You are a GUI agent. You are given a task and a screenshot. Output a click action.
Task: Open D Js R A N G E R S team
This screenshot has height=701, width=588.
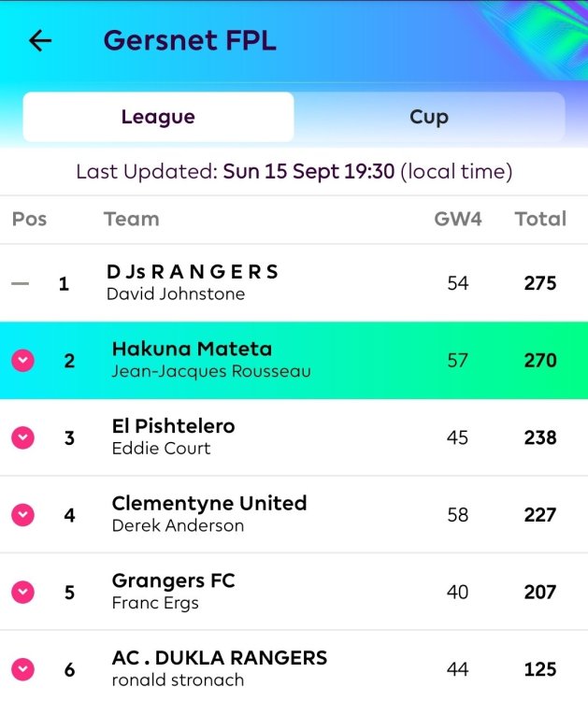[294, 283]
